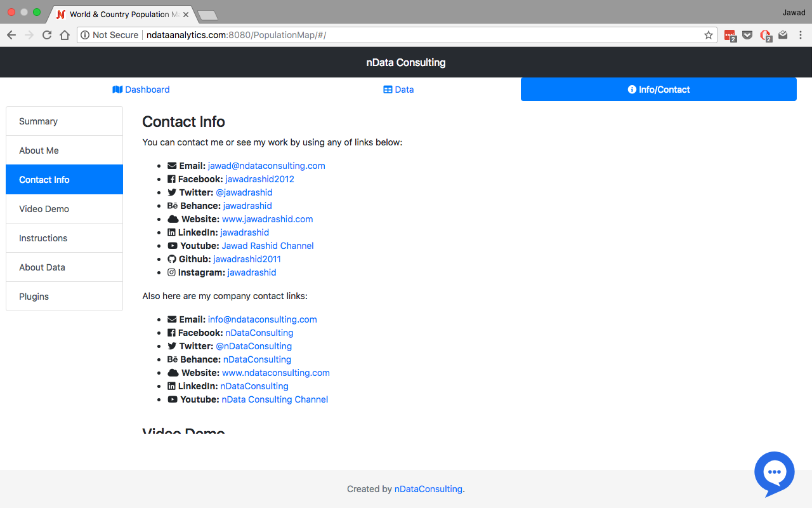
Task: Click the jawad@ndataconsulting.com email link
Action: pyautogui.click(x=266, y=166)
